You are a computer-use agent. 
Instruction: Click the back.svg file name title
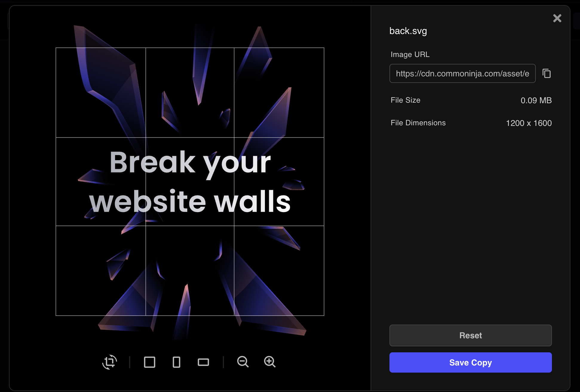[408, 31]
